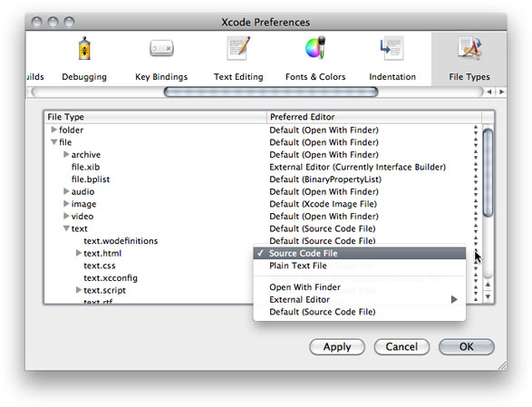Image resolution: width=532 pixels, height=407 pixels.
Task: Open External Editor submenu arrow
Action: tap(454, 299)
